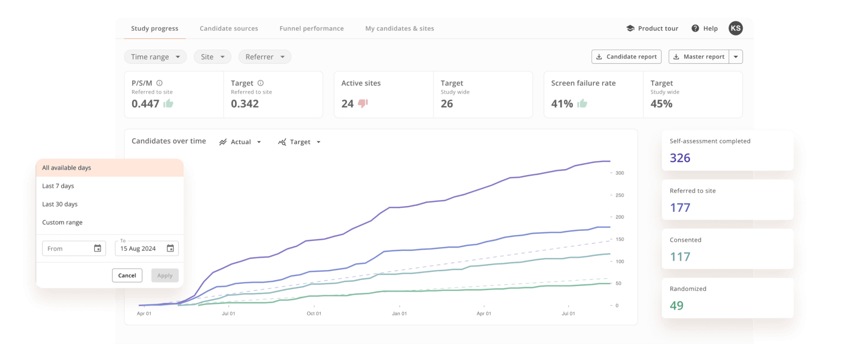868x344 pixels.
Task: Click the Target info icon
Action: tap(260, 83)
